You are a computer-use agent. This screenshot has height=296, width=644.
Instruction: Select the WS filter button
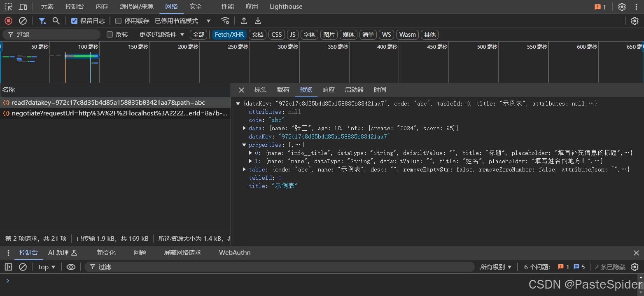coord(387,35)
